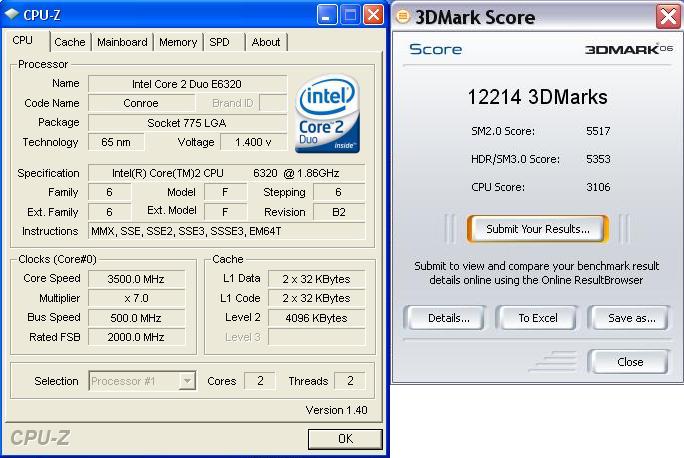Click the Level 2 value 4096 KBytes
The height and width of the screenshot is (458, 684).
(316, 318)
